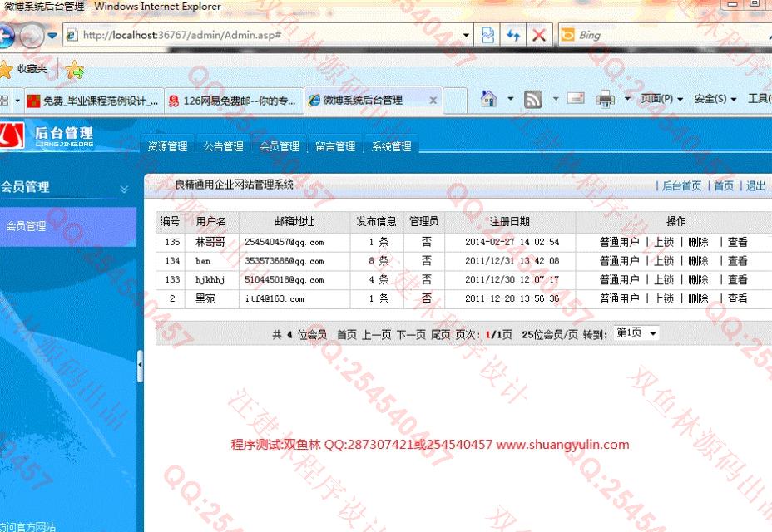Open the feeds dropdown arrow

point(556,99)
